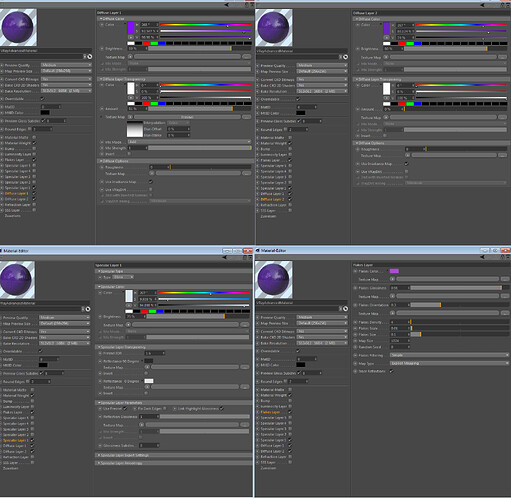511x499 pixels.
Task: Toggle Trace Reflections checkbox in Flakes window
Action: tap(392, 371)
